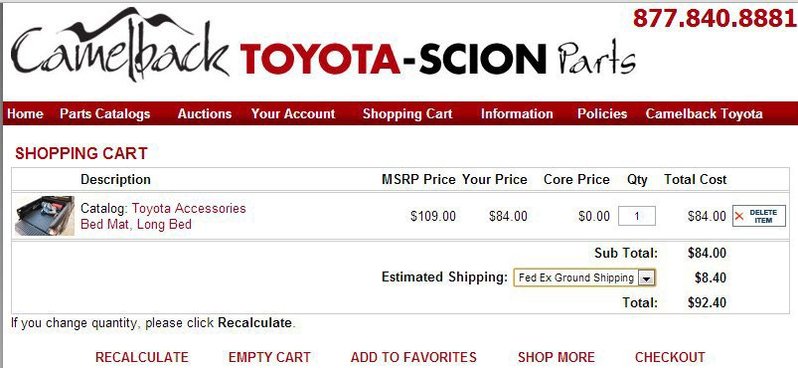This screenshot has height=368, width=798.
Task: Click the Recalculate link
Action: [x=141, y=357]
